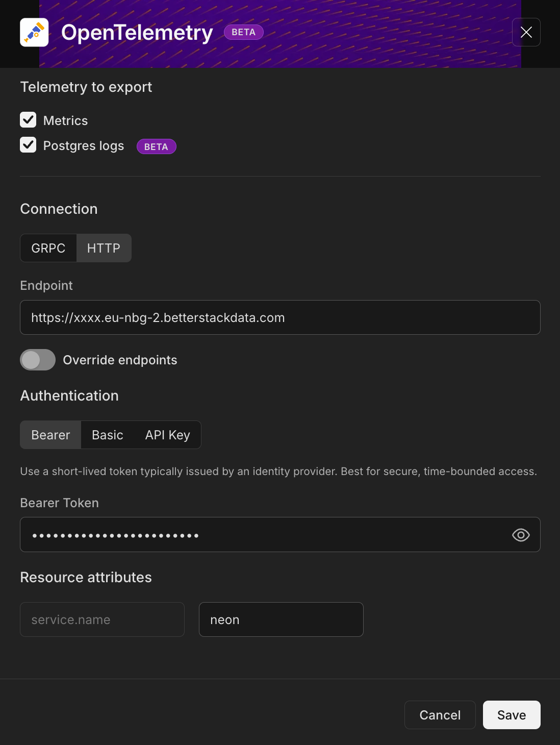
Task: Close the OpenTelemetry dialog
Action: coord(526,32)
